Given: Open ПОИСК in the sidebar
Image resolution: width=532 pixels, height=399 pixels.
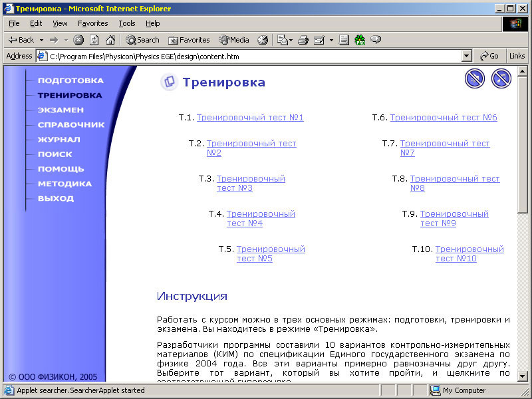Looking at the screenshot, I should coord(55,154).
